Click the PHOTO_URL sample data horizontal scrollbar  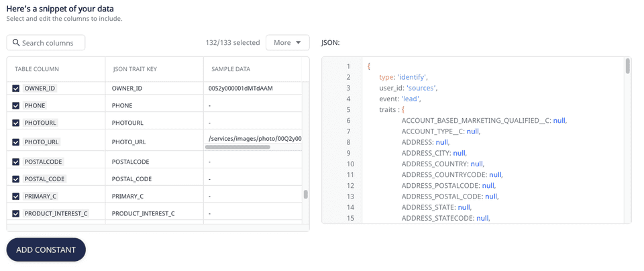(x=237, y=147)
